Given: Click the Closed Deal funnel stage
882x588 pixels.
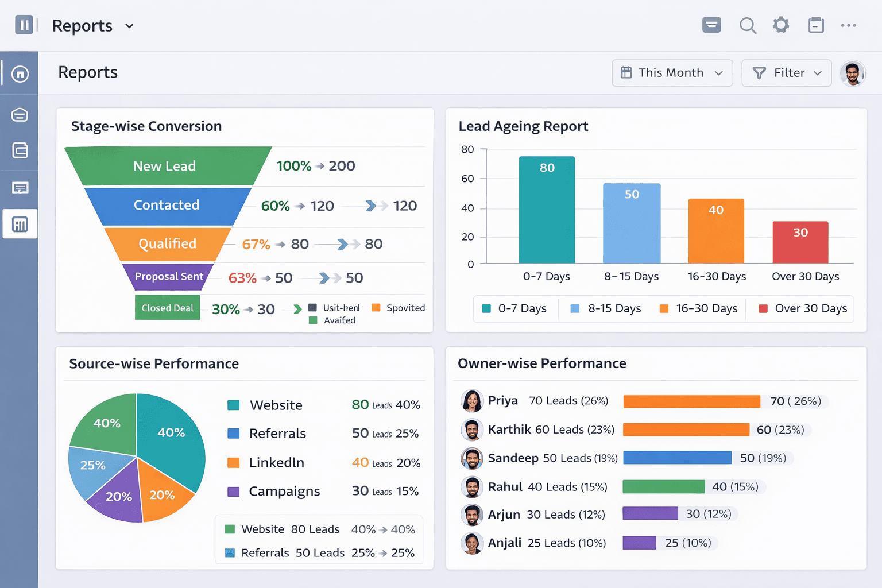Looking at the screenshot, I should point(167,307).
